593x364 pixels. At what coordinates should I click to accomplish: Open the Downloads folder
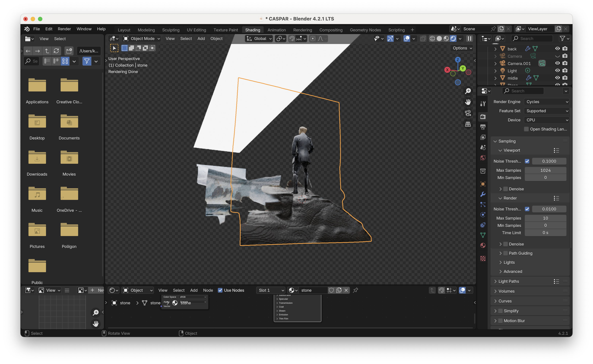37,158
